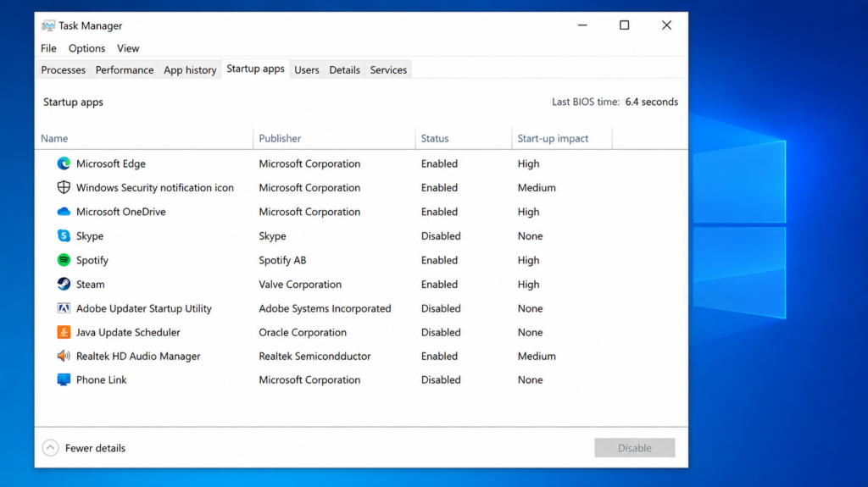Click the Microsoft Edge icon
The image size is (868, 487).
coord(64,163)
